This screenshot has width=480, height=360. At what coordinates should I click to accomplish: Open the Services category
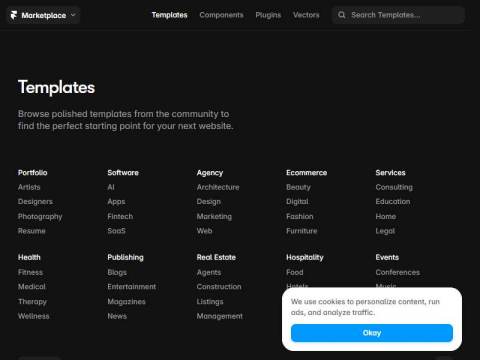(390, 173)
